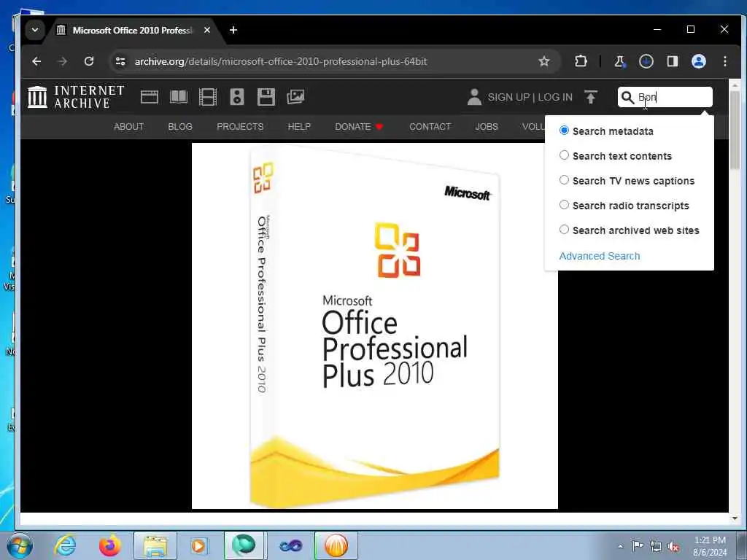Click the Office Professional Plus 2010 box image
Viewport: 747px width, 560px height.
pyautogui.click(x=375, y=326)
